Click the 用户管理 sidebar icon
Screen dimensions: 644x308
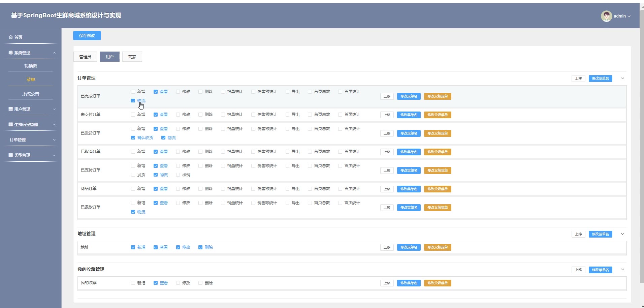click(11, 109)
